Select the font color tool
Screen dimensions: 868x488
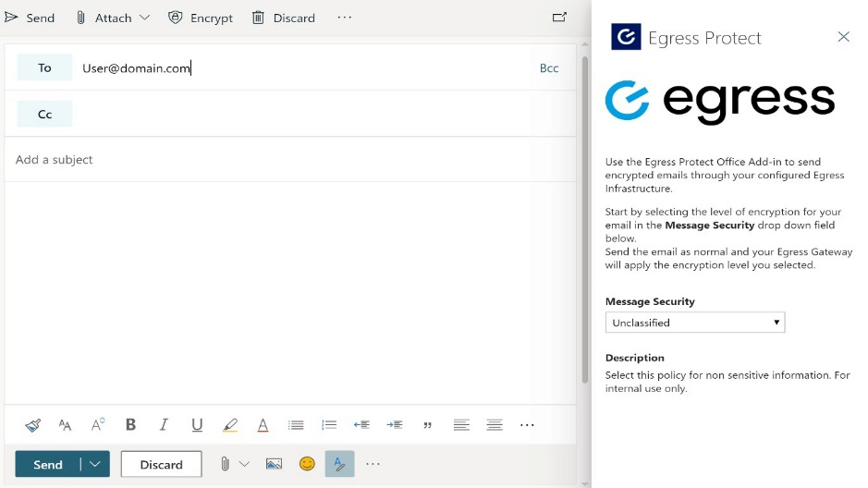pyautogui.click(x=263, y=425)
